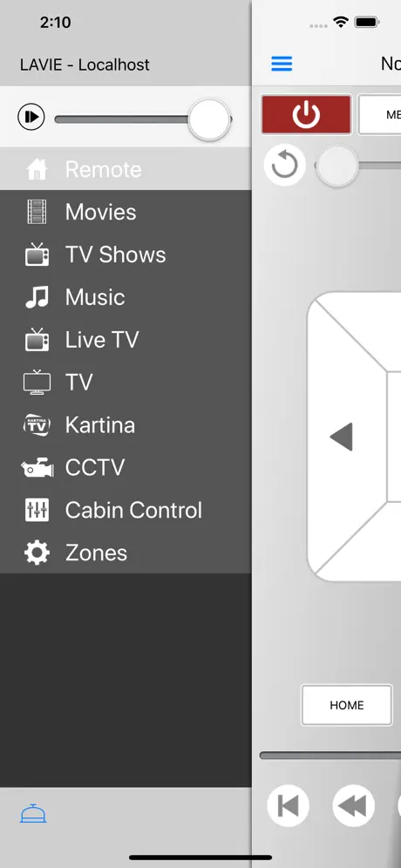
Task: Toggle the red power button
Action: pyautogui.click(x=306, y=115)
